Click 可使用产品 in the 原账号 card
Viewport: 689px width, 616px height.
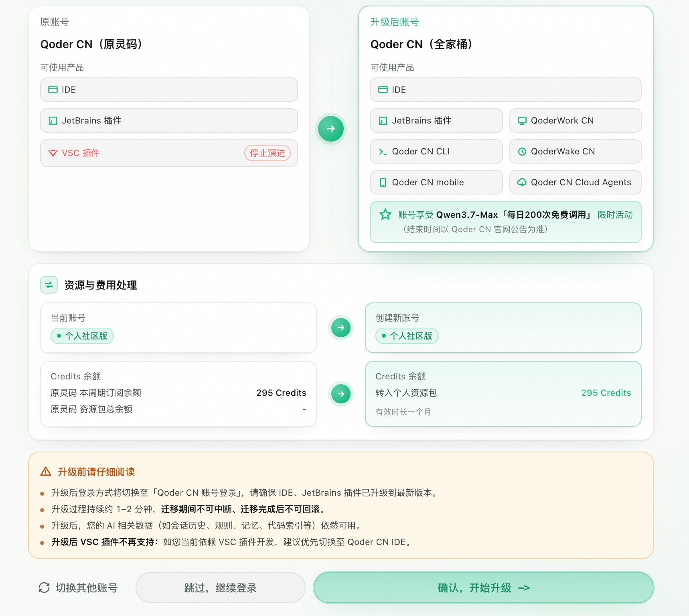(x=62, y=67)
